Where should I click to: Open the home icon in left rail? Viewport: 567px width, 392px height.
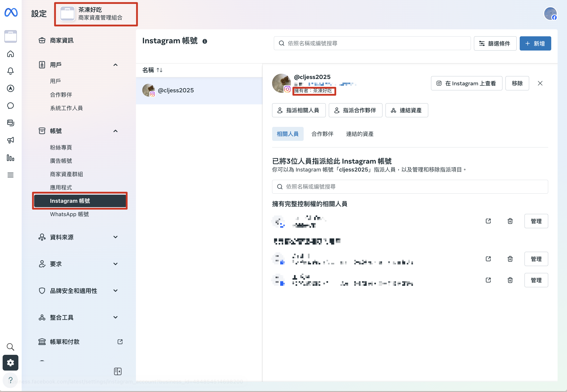[x=10, y=54]
